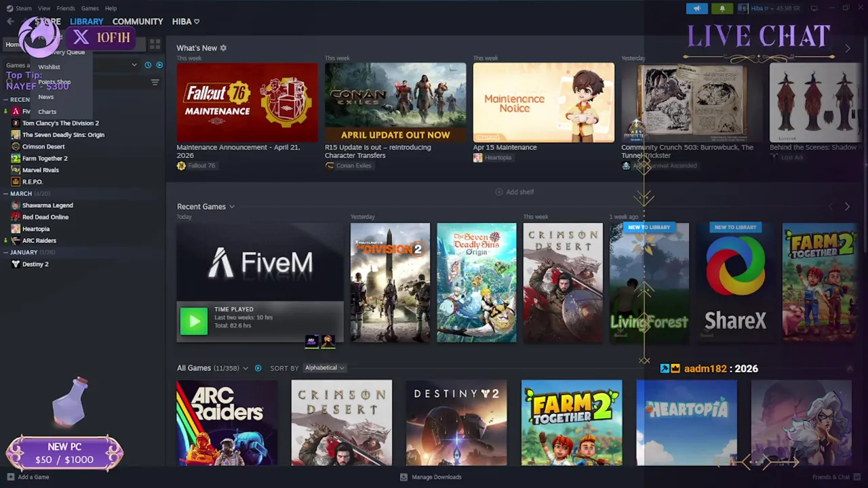Open the announcements megaphone button
The image size is (868, 488).
click(696, 8)
